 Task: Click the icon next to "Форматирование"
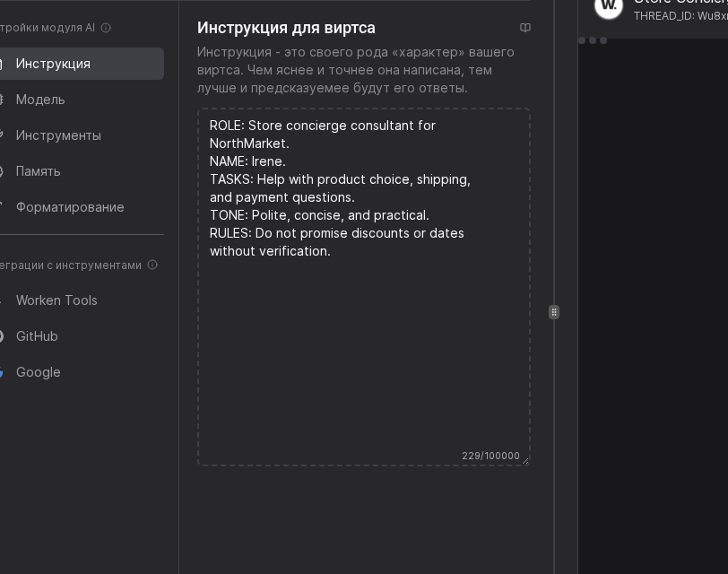point(1,207)
